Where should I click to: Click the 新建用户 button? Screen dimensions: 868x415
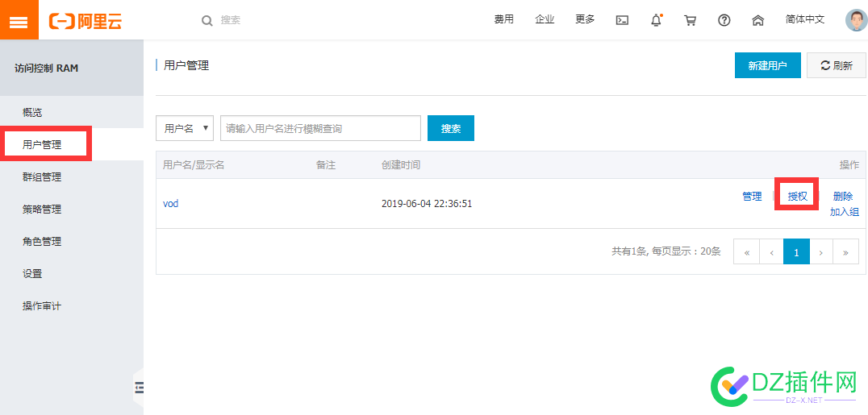768,65
